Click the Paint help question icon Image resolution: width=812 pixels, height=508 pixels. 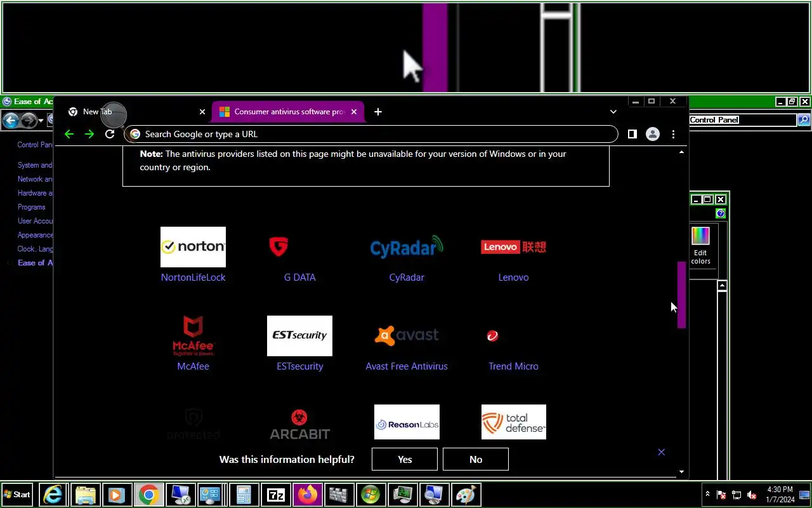coord(720,213)
